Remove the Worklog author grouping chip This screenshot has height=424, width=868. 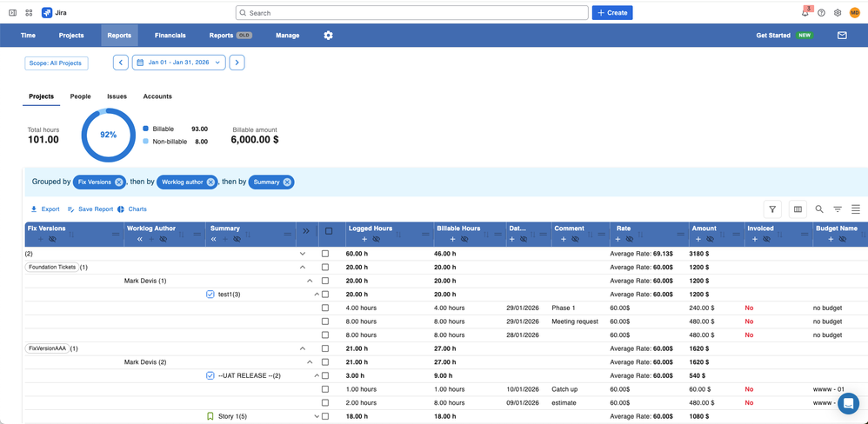[x=210, y=182]
